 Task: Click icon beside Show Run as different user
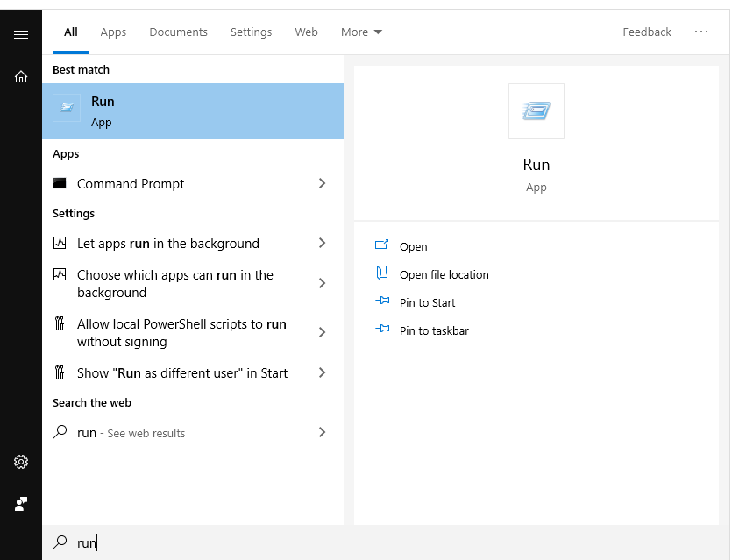tap(60, 372)
